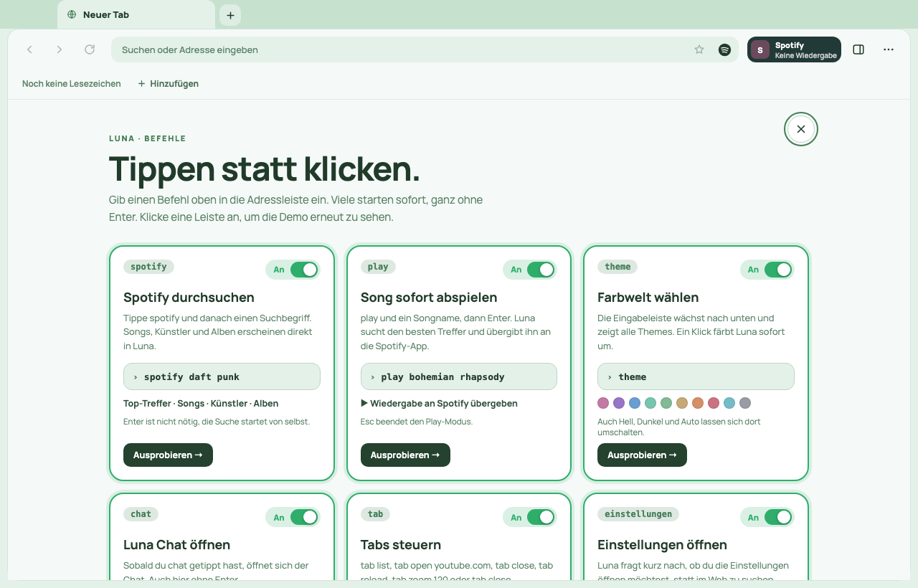Screen dimensions: 918x588
Task: Pick the purple theme color swatch
Action: coord(619,403)
